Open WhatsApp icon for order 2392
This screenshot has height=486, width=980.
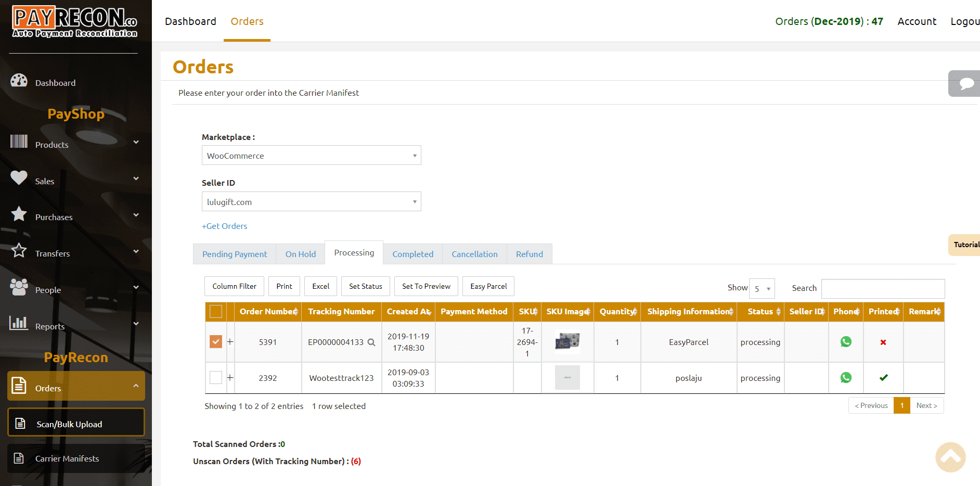click(x=846, y=378)
